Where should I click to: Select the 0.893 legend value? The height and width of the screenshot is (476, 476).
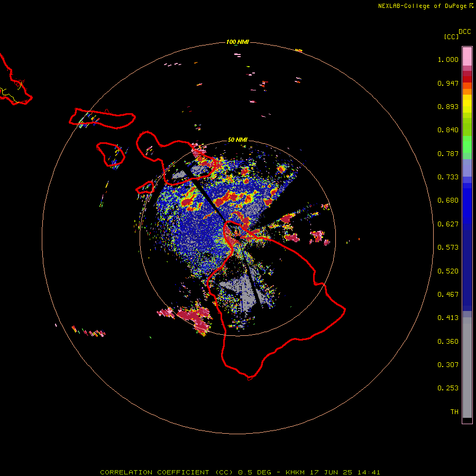(x=448, y=106)
